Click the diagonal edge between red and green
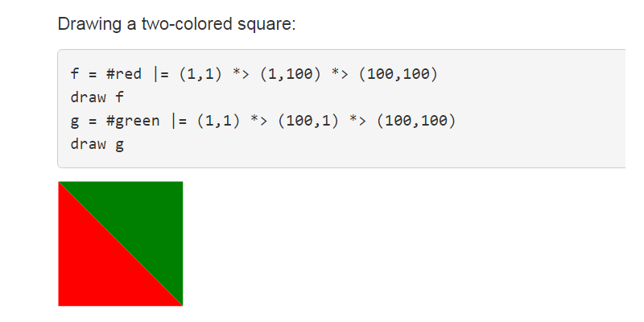Screen dimensions: 644x322 click(121, 244)
